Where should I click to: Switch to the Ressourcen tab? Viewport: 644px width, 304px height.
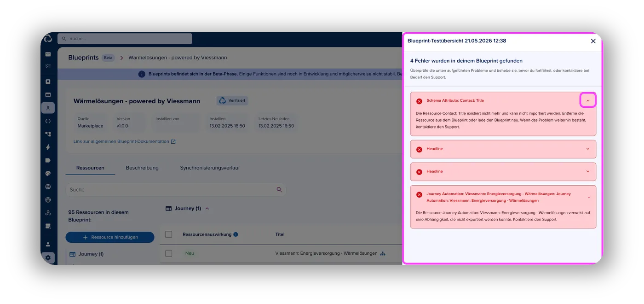point(90,168)
